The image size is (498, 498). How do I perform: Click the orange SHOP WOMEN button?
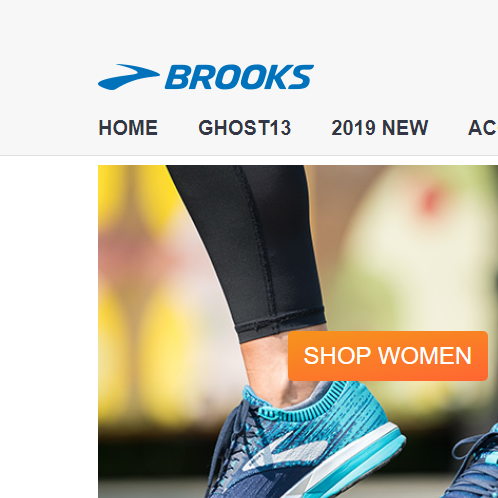click(388, 356)
